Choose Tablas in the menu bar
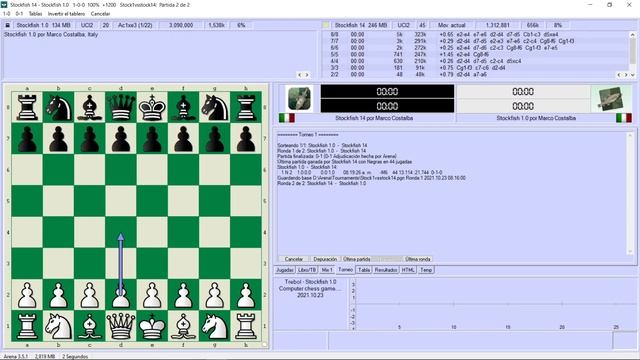 tap(35, 14)
